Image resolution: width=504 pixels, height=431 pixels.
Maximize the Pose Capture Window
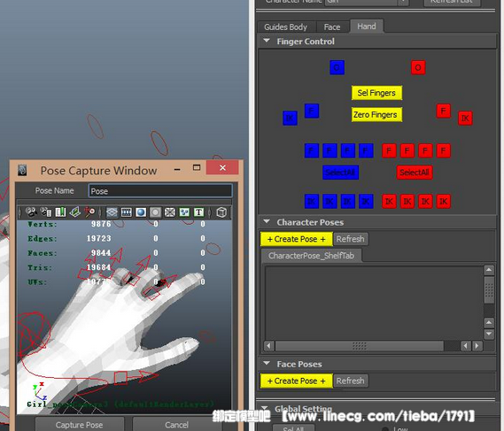pos(197,167)
